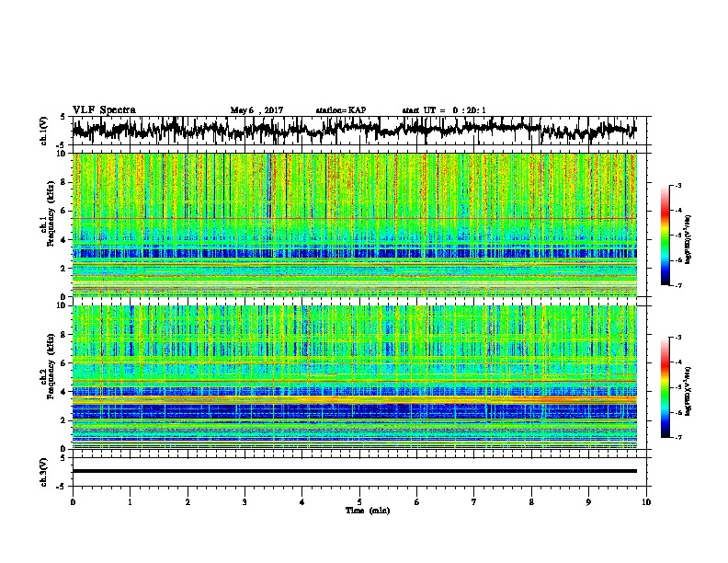This screenshot has width=728, height=563.
Task: Select the date text "May 6, 2017"
Action: [x=256, y=110]
